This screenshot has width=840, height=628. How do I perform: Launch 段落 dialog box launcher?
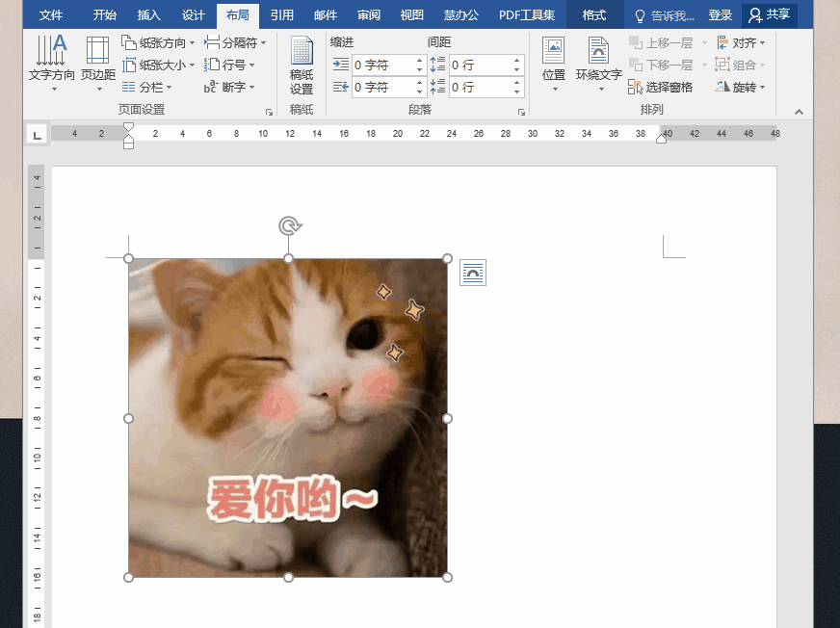pos(521,112)
